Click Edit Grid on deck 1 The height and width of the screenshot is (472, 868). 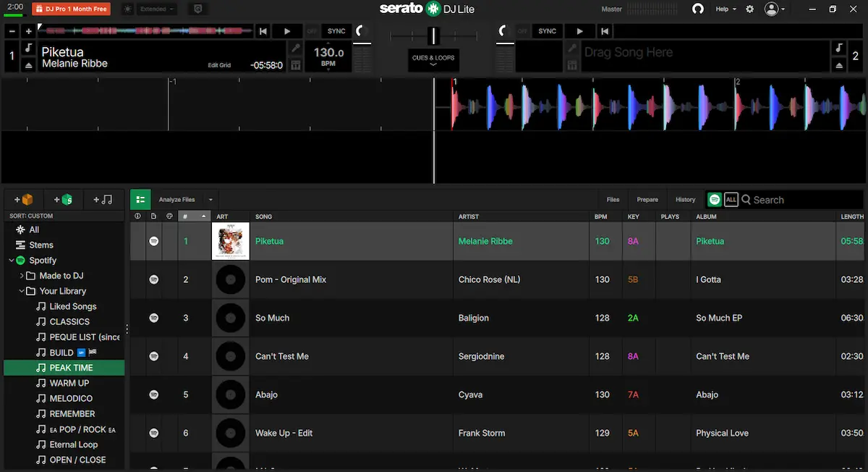point(219,65)
